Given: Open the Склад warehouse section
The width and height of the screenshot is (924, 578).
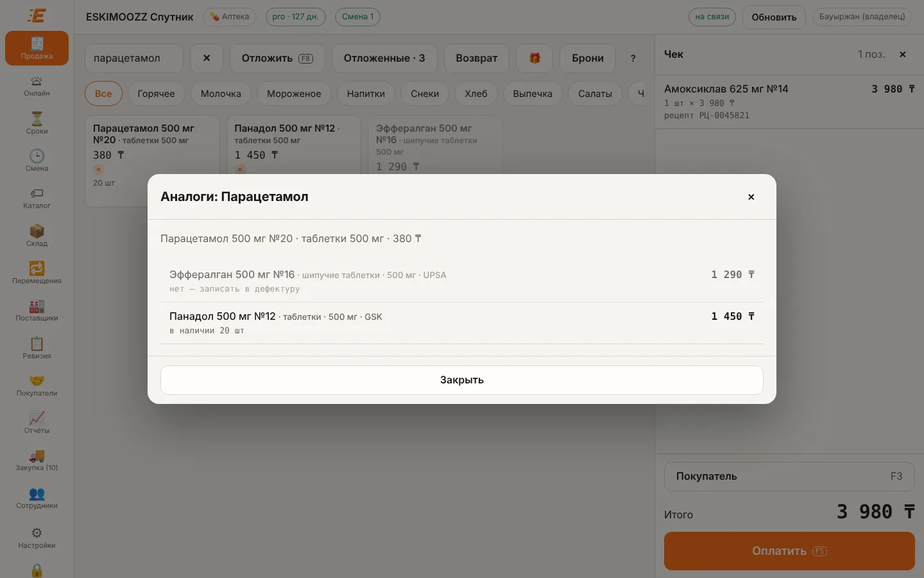Looking at the screenshot, I should point(37,236).
